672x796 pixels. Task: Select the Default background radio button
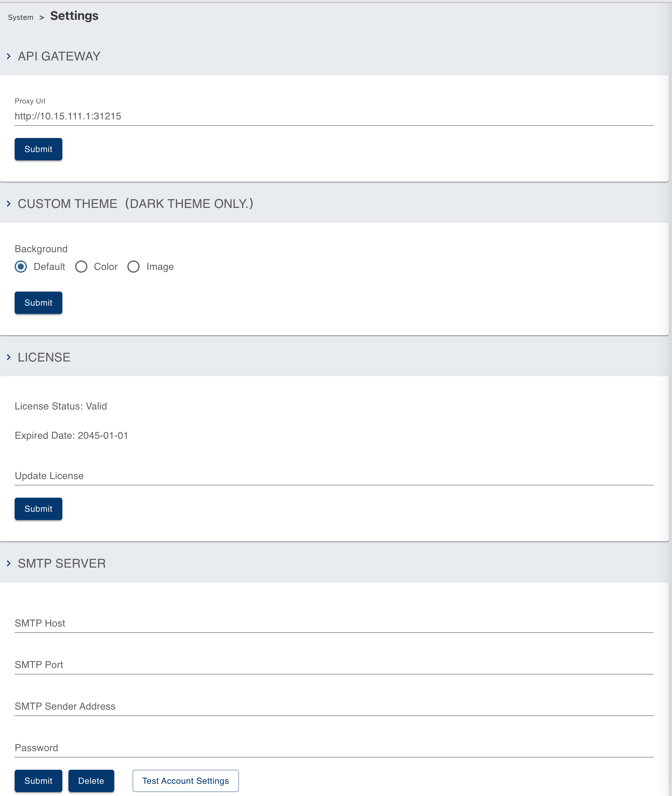point(21,267)
